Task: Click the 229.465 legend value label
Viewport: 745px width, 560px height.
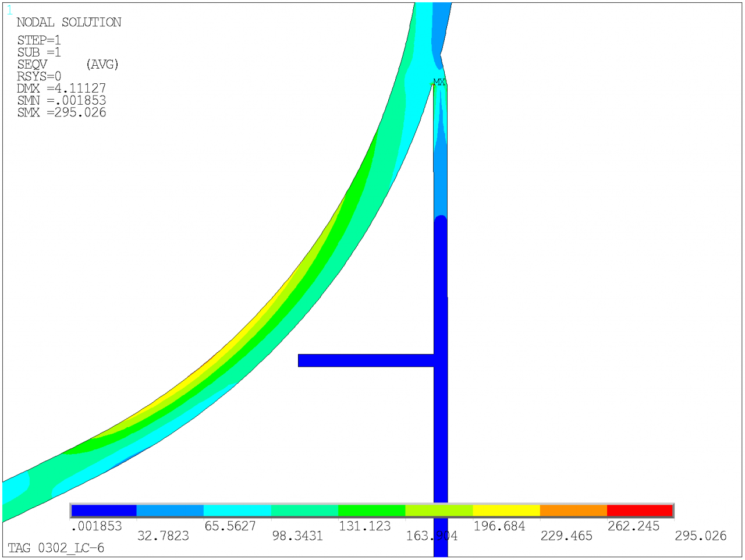Action: (566, 536)
